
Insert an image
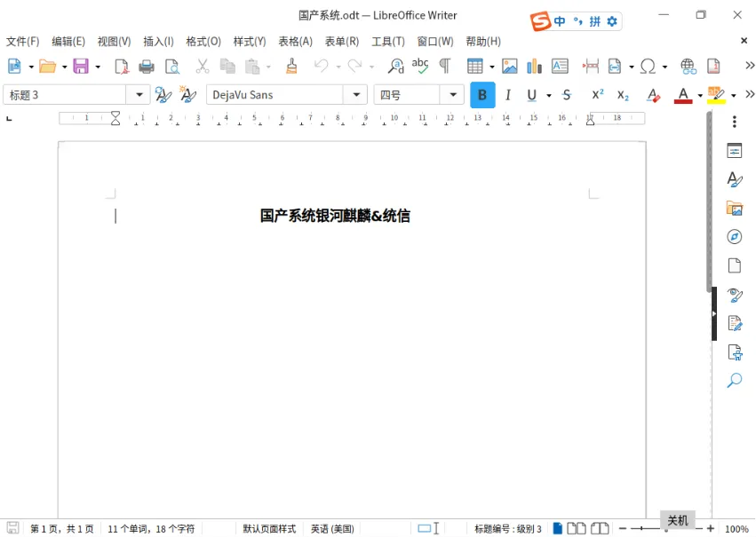point(509,66)
